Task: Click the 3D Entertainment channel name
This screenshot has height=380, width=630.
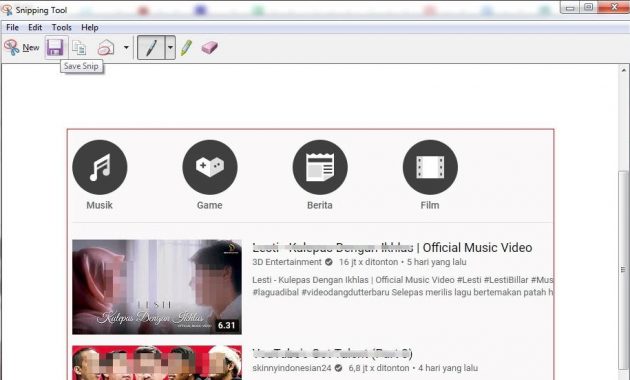Action: pos(287,262)
